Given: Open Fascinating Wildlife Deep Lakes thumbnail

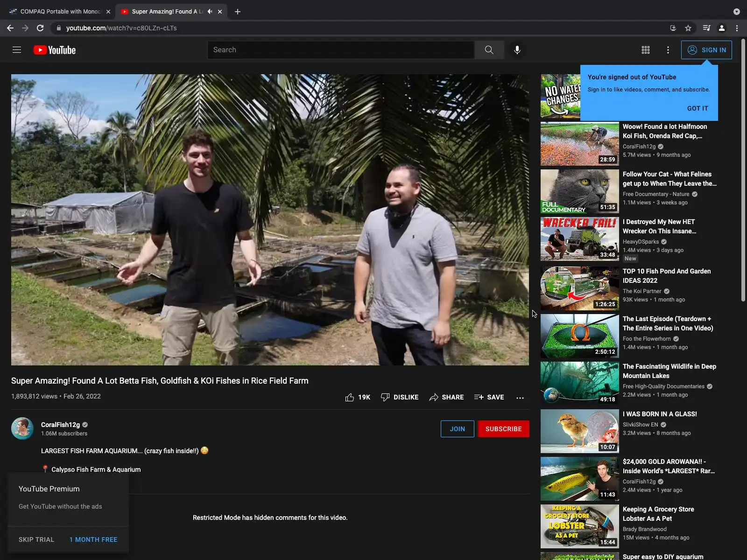Looking at the screenshot, I should click(580, 384).
